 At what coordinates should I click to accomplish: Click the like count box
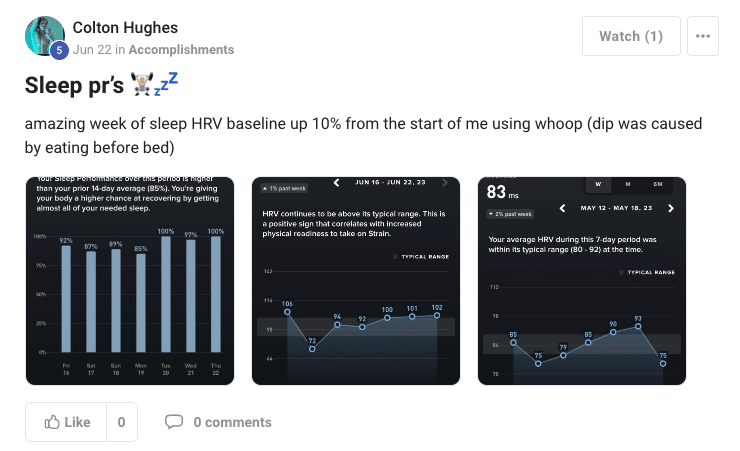pos(121,422)
